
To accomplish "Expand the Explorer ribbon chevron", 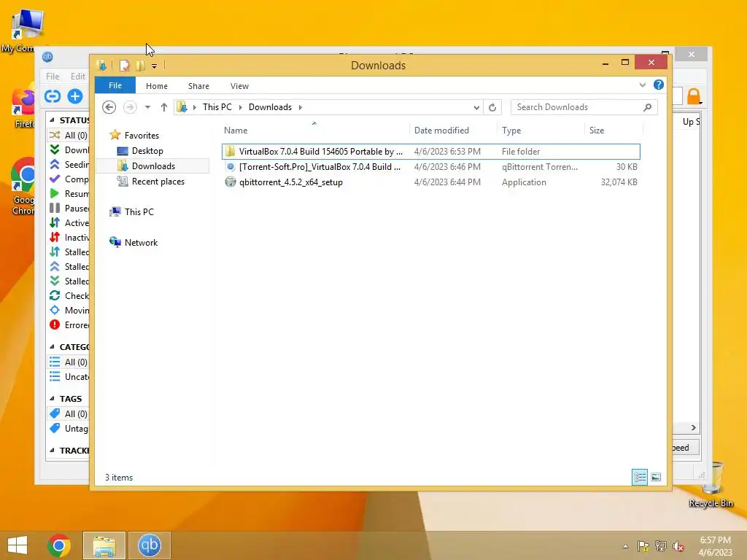I will click(x=642, y=85).
